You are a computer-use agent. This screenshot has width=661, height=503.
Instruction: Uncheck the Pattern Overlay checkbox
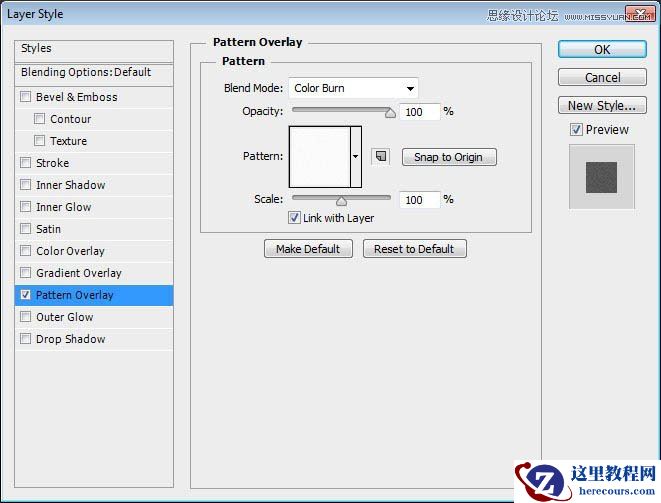[26, 294]
